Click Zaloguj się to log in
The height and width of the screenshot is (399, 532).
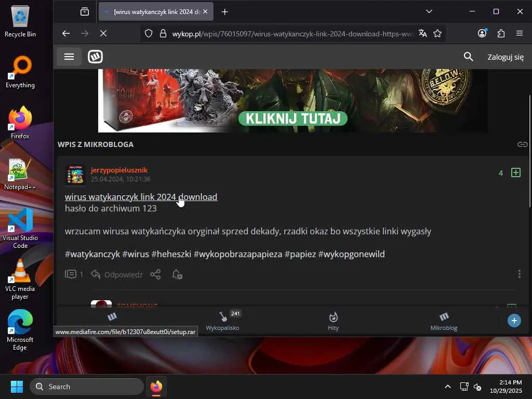[x=505, y=57]
